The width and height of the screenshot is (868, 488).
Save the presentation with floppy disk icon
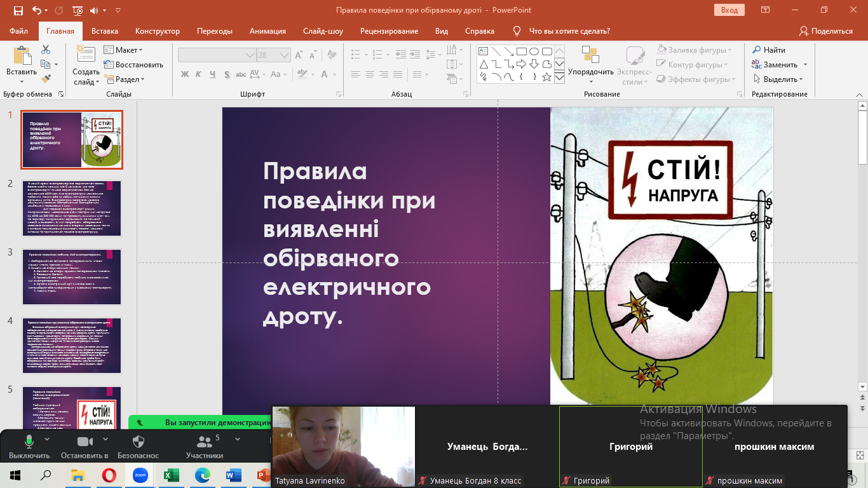click(18, 10)
